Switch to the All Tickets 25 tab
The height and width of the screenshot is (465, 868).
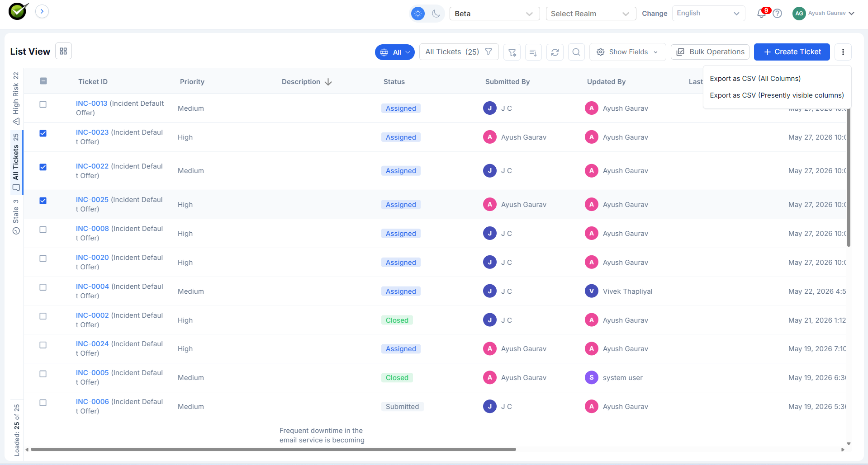[x=16, y=162]
